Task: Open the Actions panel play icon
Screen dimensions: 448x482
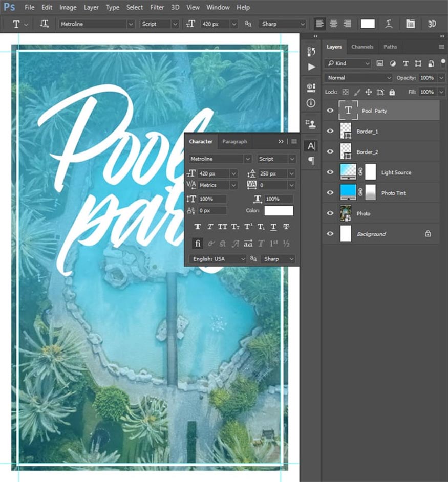Action: tap(311, 67)
